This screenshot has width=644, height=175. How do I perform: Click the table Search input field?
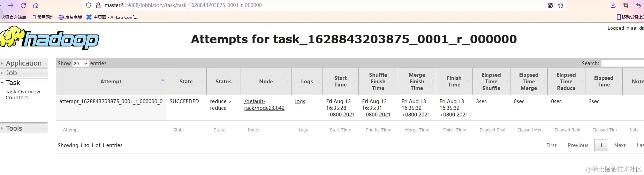[x=623, y=63]
